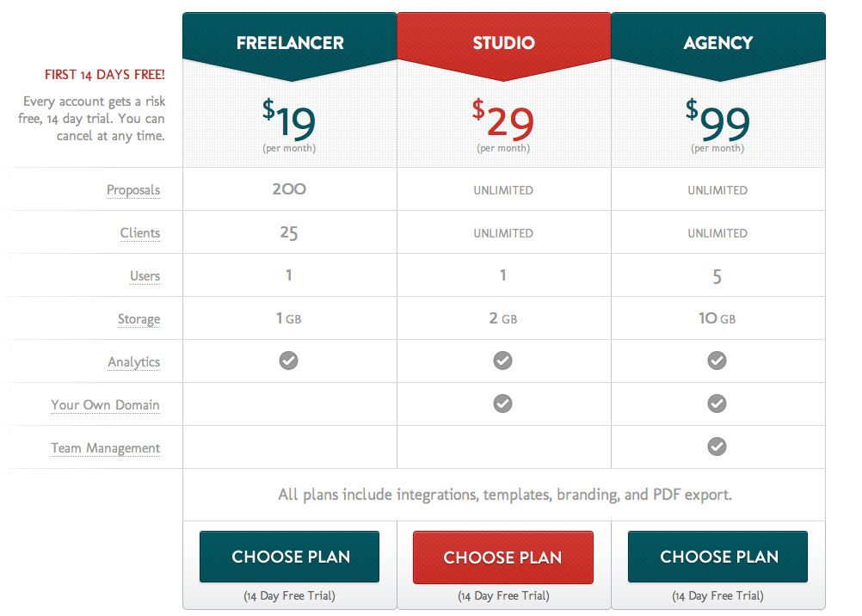Select the Studio plan header
862x616 pixels.
[x=503, y=43]
